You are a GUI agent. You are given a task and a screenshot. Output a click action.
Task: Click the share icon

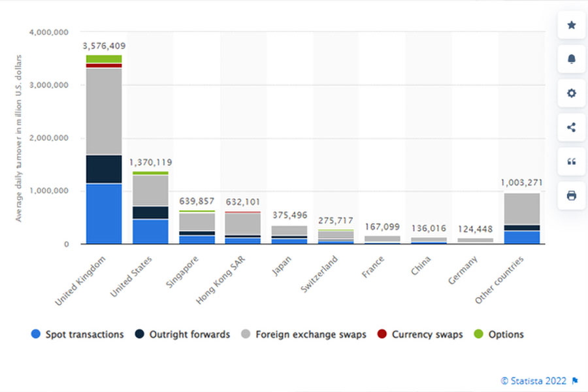click(571, 127)
